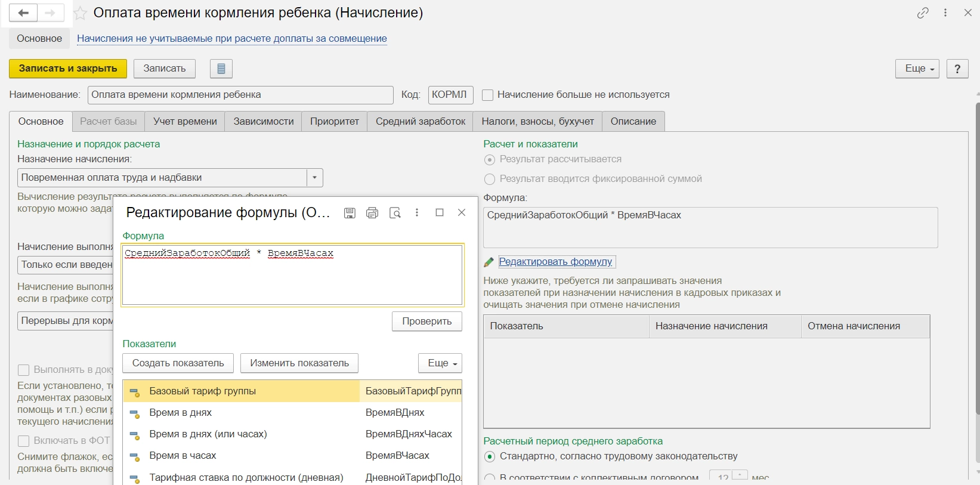Screen dimensions: 980x485
Task: Open print preview in the formula dialog
Action: (394, 213)
